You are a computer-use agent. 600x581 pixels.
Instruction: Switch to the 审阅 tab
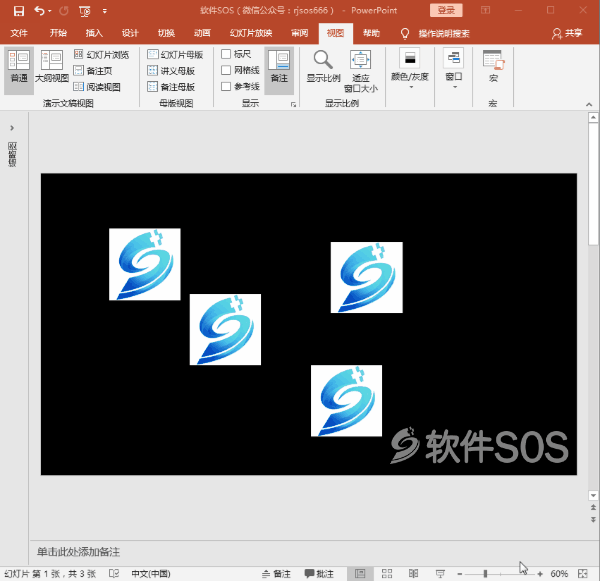pyautogui.click(x=299, y=33)
